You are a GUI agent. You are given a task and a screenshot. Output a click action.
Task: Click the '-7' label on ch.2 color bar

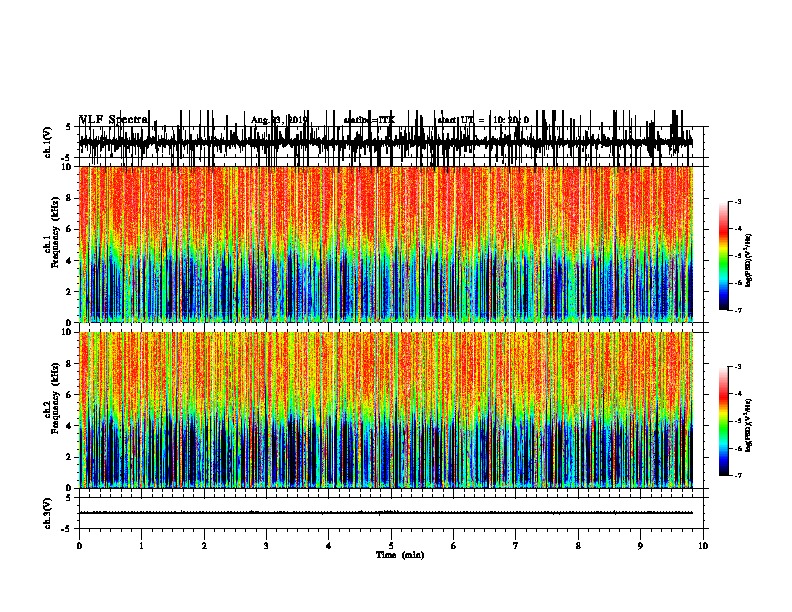(737, 476)
